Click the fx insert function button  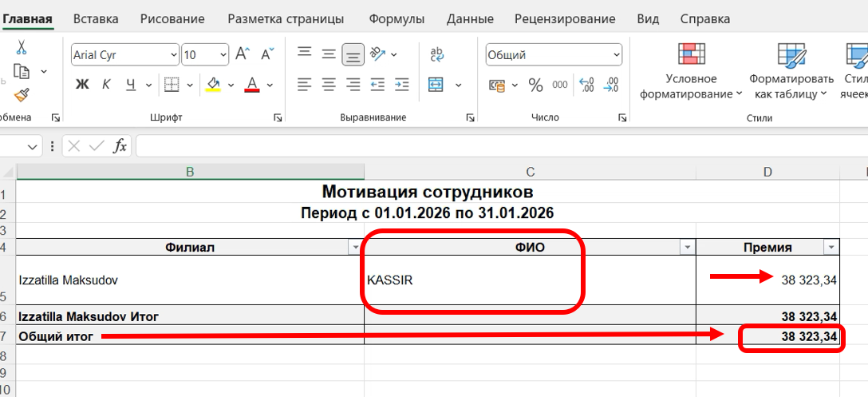[x=120, y=146]
